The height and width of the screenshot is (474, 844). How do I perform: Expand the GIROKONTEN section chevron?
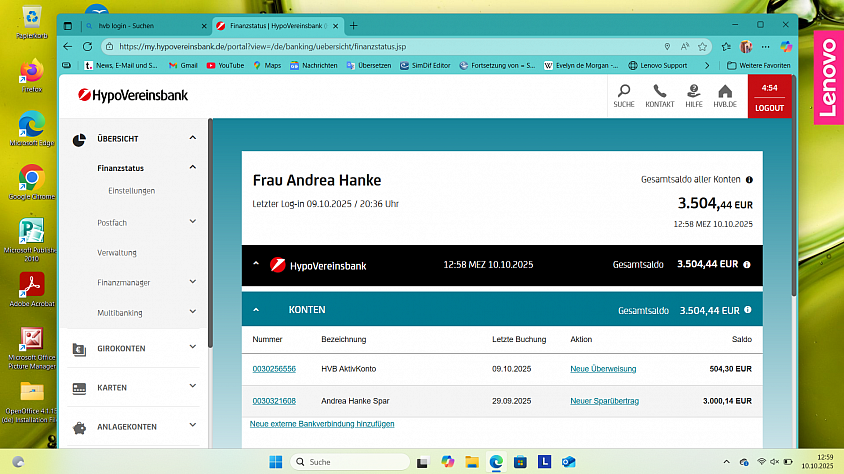click(x=193, y=348)
